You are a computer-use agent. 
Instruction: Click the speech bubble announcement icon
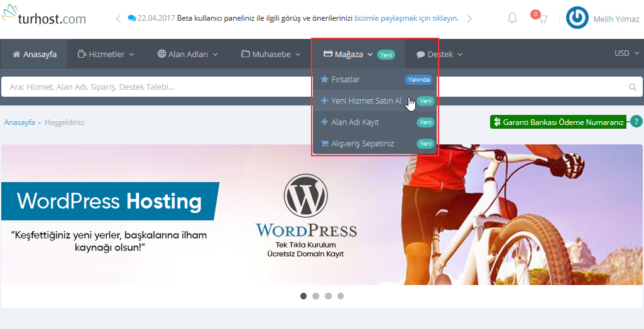pos(131,18)
